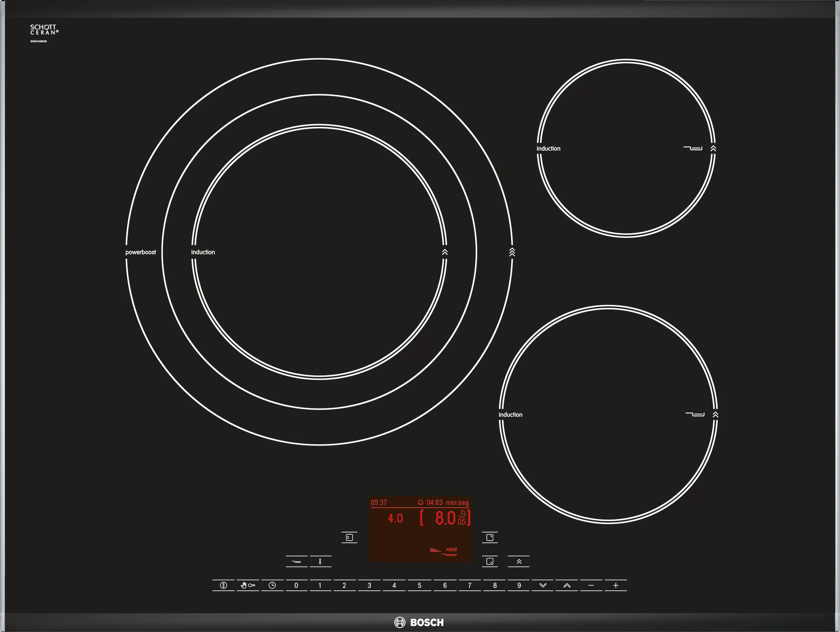
Task: Select the top-right cooking zone key
Action: [x=490, y=537]
